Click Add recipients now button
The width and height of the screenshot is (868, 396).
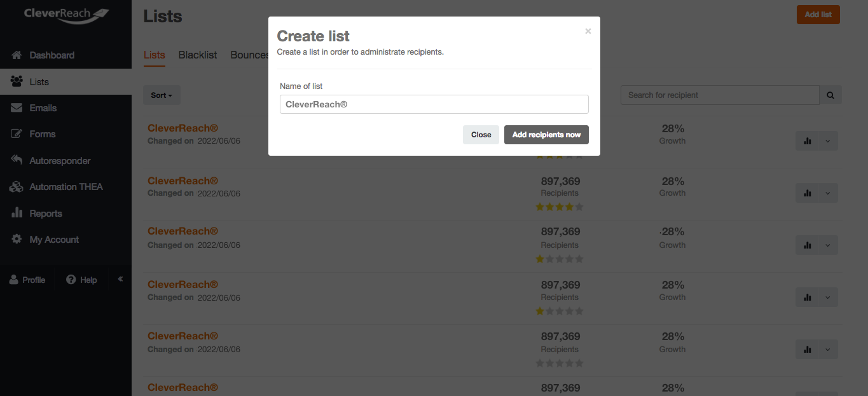click(546, 135)
